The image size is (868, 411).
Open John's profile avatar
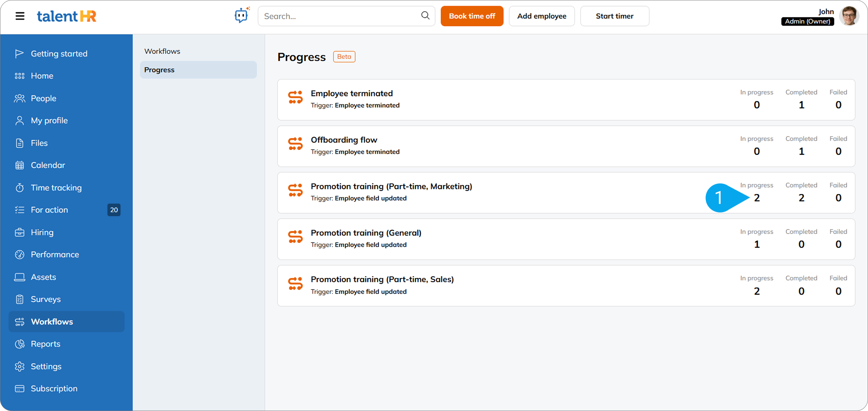849,16
